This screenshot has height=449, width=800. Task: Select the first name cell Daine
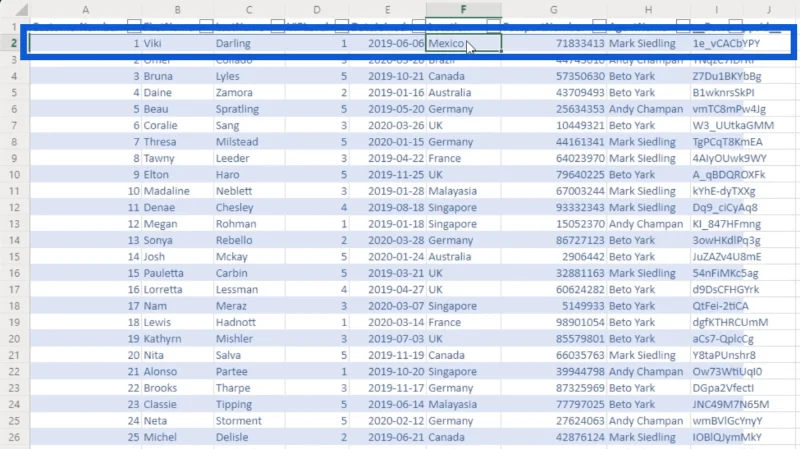(x=178, y=92)
